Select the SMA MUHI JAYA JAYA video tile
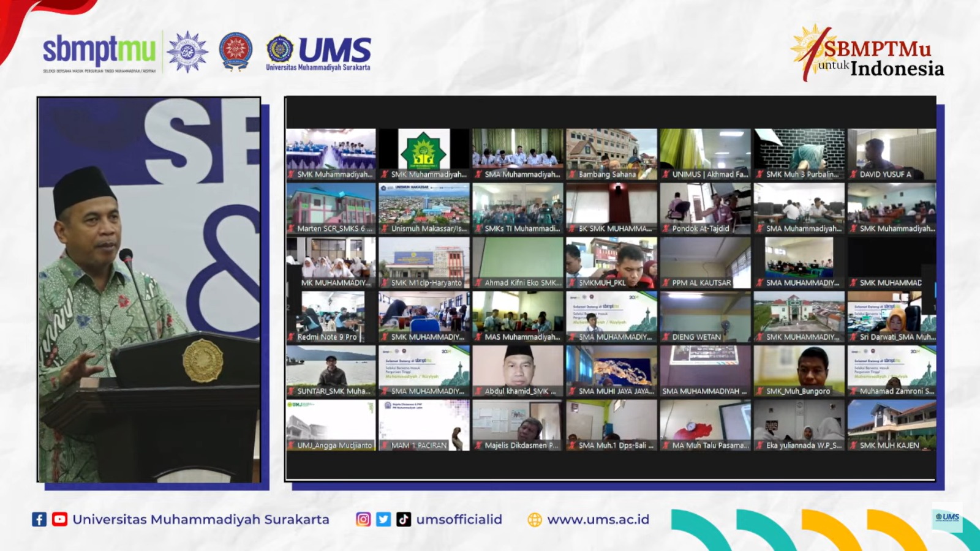980x551 pixels. 611,371
